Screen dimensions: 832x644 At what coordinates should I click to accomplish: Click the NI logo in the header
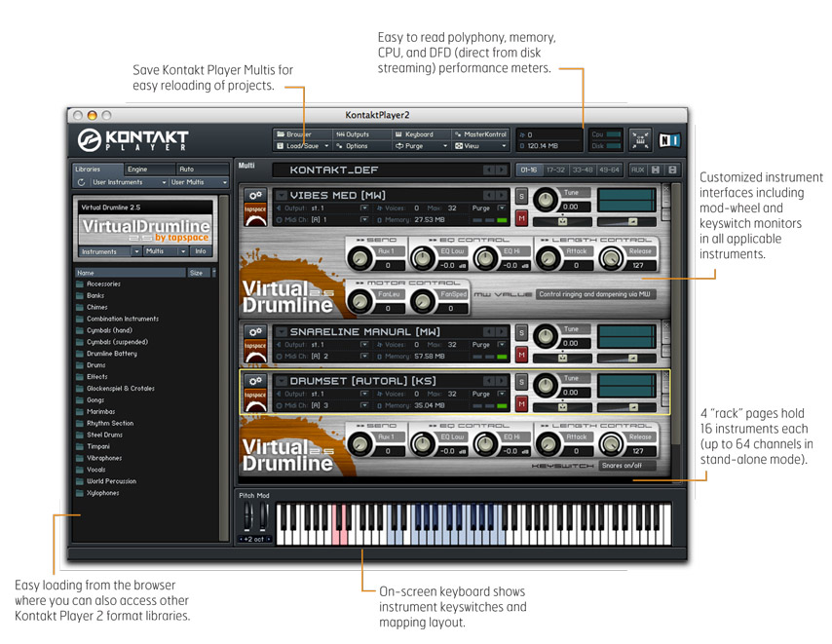tap(668, 140)
